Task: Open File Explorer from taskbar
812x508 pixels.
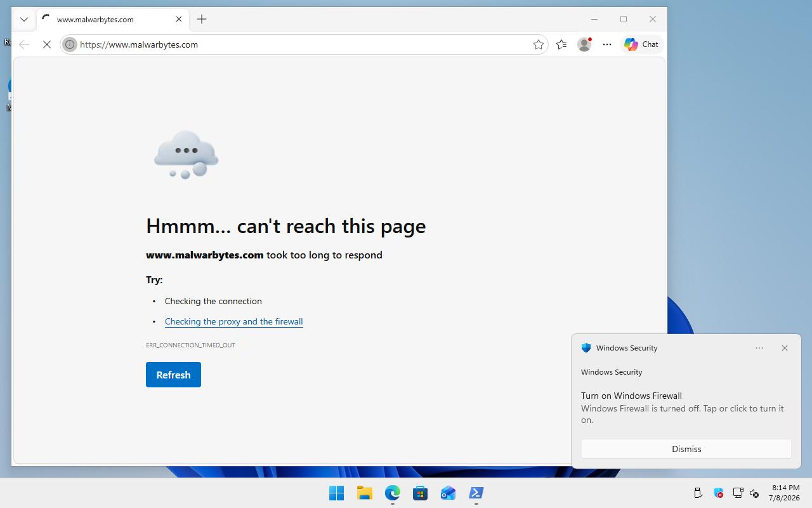Action: (x=364, y=493)
